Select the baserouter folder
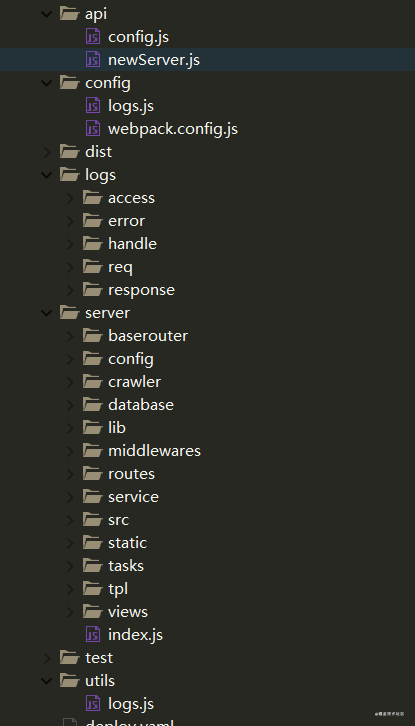The image size is (415, 726). click(x=148, y=336)
